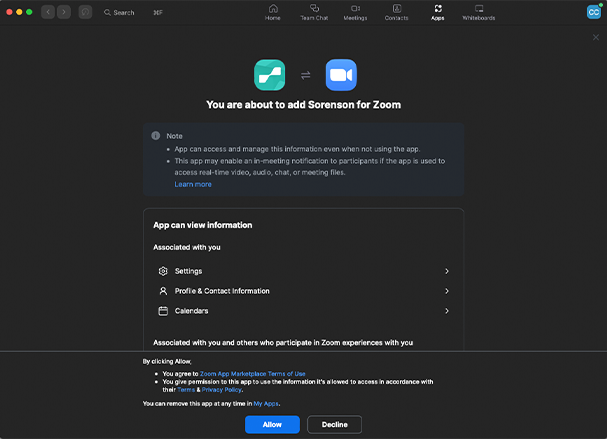Expand the Calendars permission chevron
The width and height of the screenshot is (607, 439).
[447, 311]
